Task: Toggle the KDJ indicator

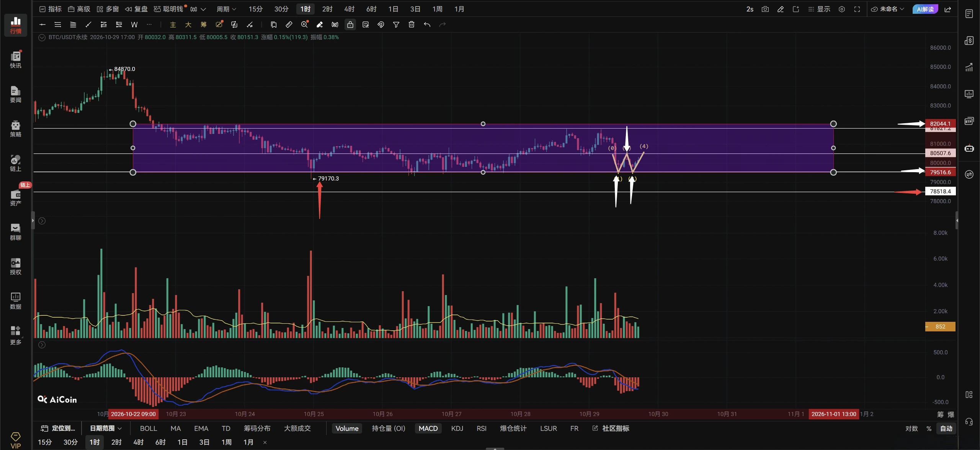Action: point(457,428)
